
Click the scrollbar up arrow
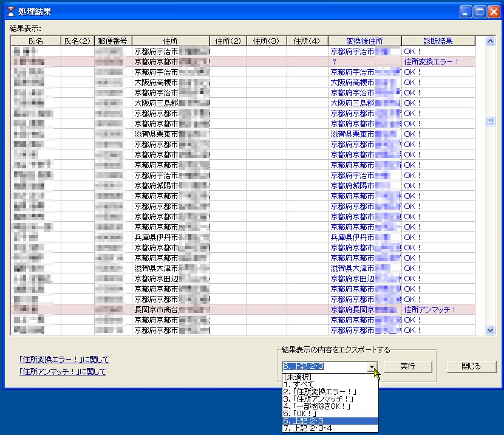click(x=489, y=40)
